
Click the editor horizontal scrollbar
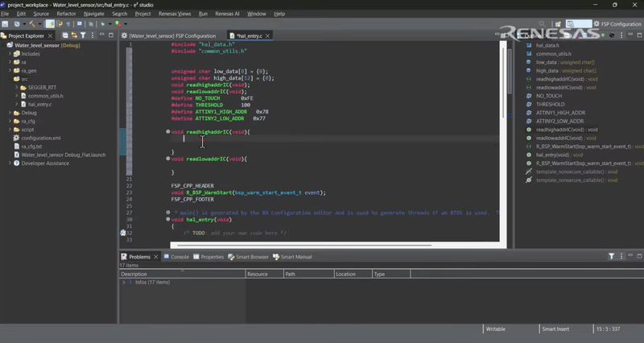tap(304, 246)
